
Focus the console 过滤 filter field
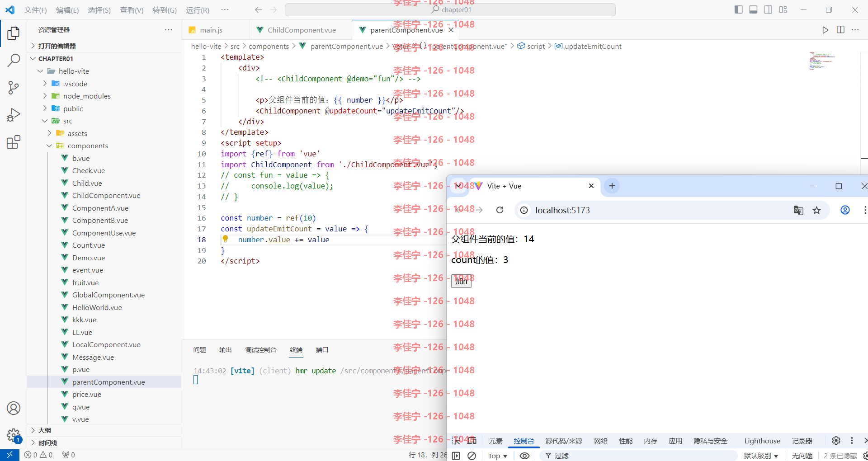click(x=637, y=456)
